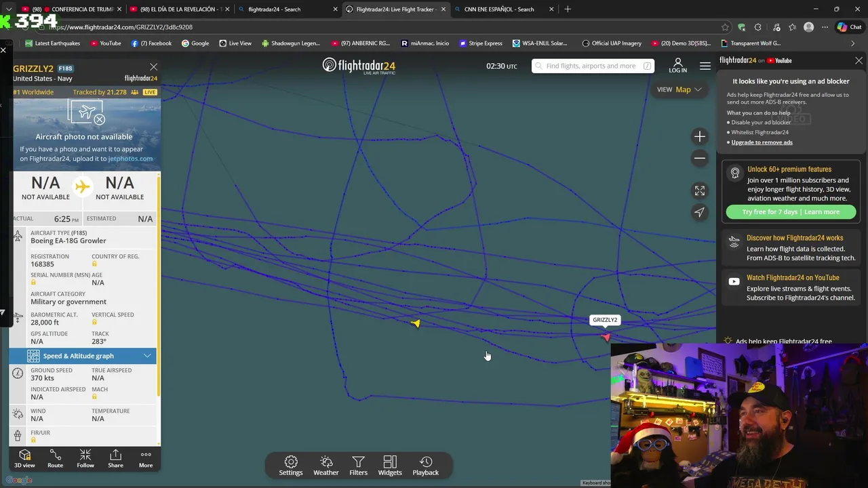Click the locked FIR/UIR padlock
The image size is (868, 488).
point(33,440)
